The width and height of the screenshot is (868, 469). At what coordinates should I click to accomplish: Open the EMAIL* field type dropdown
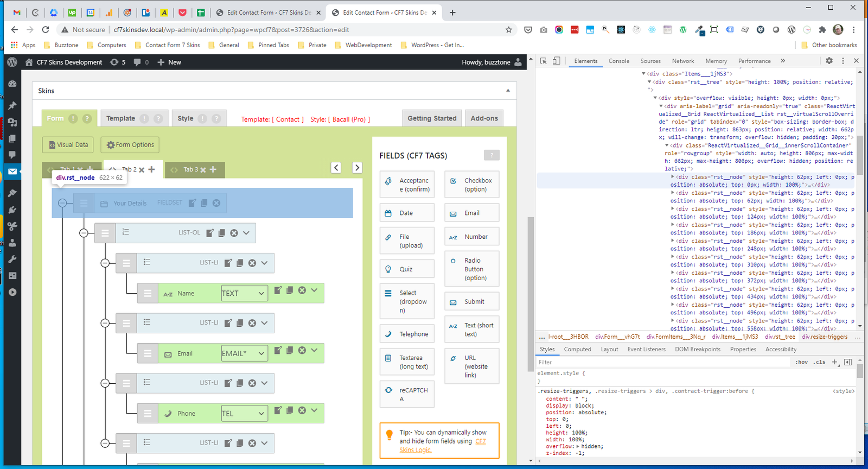tap(244, 353)
